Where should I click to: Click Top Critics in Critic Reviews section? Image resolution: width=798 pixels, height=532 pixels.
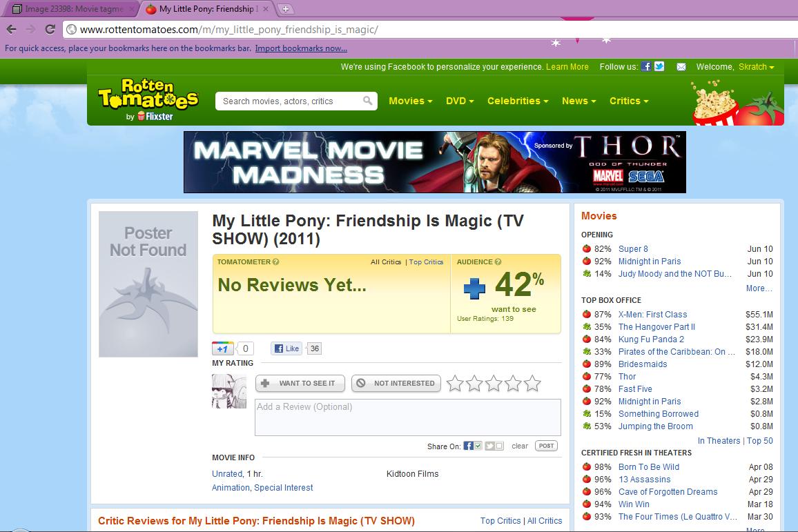pos(500,521)
